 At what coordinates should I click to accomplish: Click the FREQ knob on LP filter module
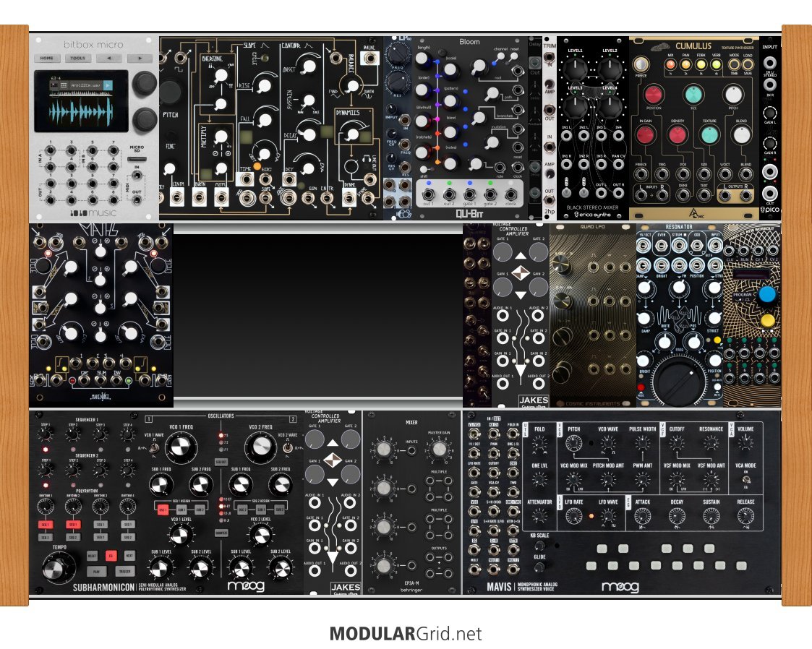tap(396, 54)
